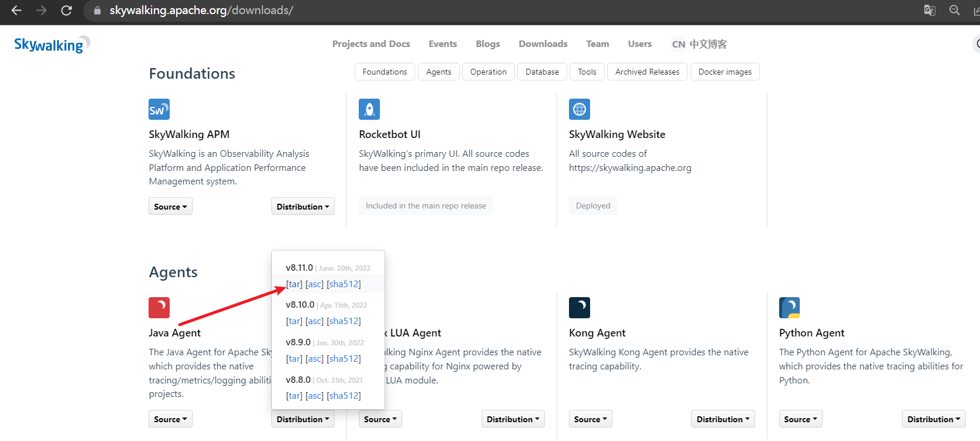Click the Python Agent icon
The width and height of the screenshot is (980, 441).
(789, 308)
